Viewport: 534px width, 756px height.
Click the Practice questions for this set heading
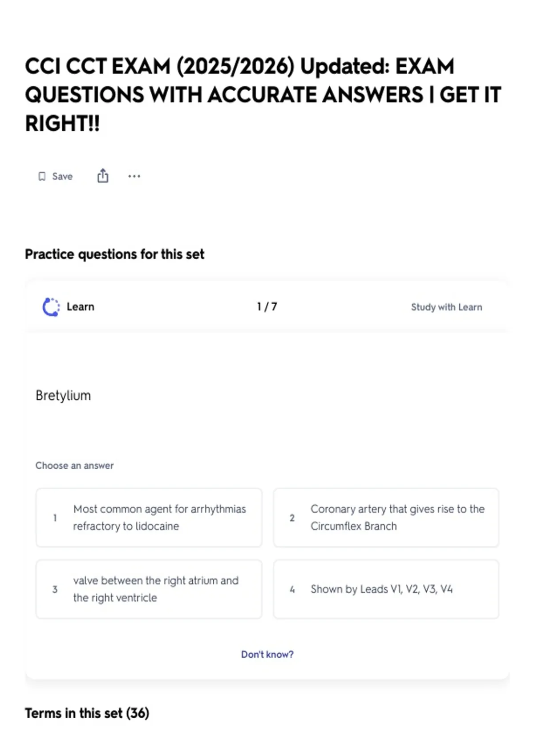(x=115, y=254)
